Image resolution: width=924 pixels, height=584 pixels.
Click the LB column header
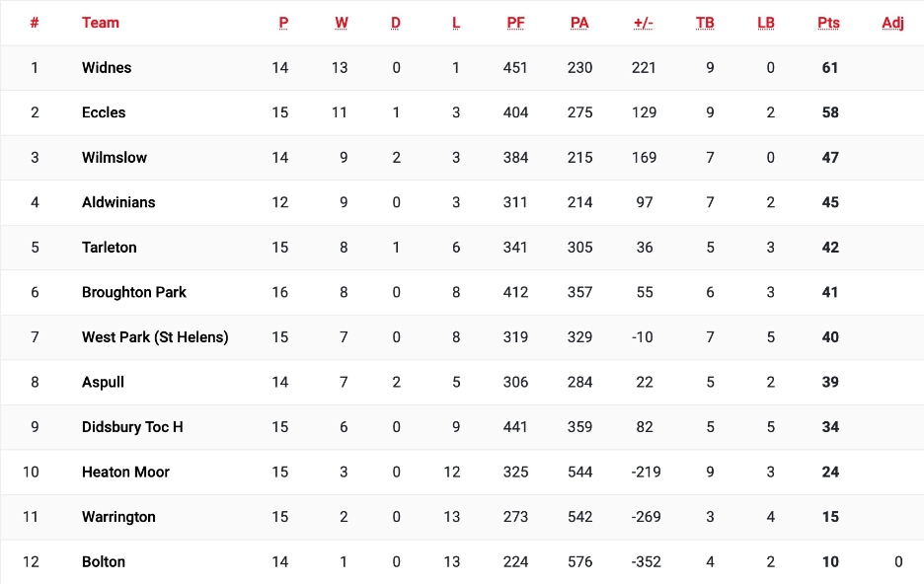click(766, 23)
